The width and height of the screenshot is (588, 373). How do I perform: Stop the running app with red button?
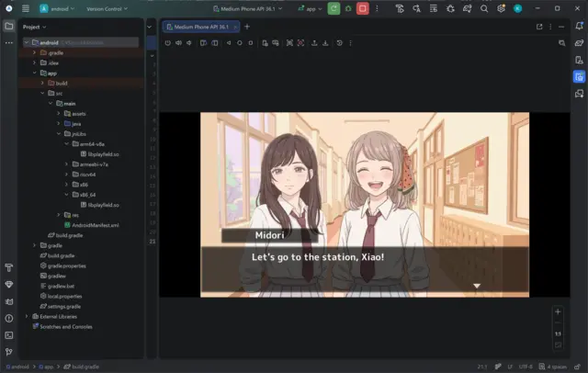click(363, 8)
